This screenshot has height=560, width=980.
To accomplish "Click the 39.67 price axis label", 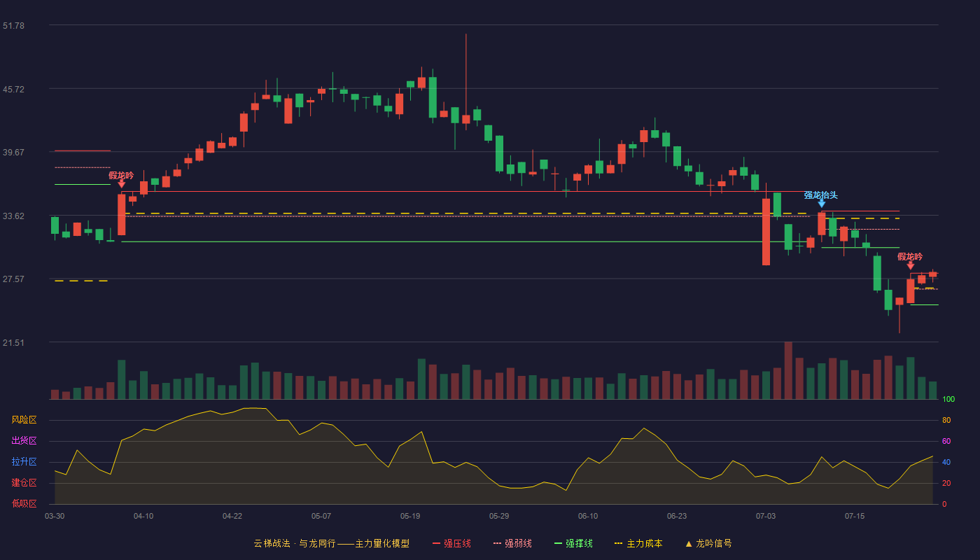I will click(13, 153).
